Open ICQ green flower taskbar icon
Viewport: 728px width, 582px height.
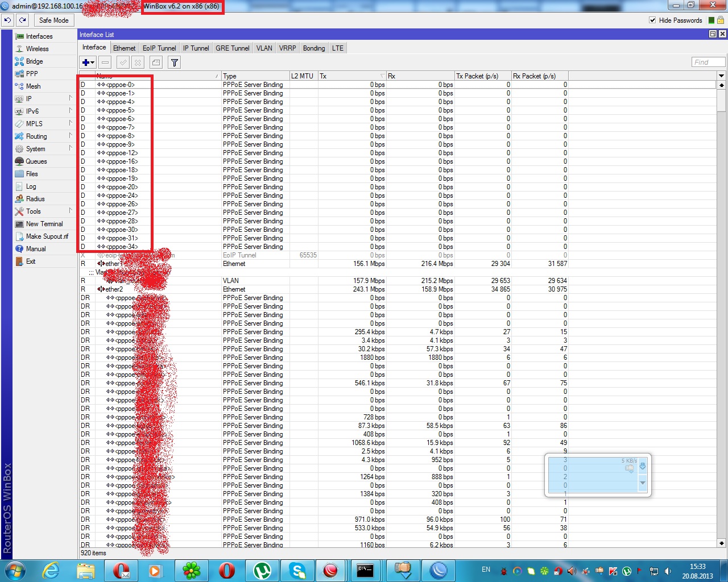click(192, 570)
